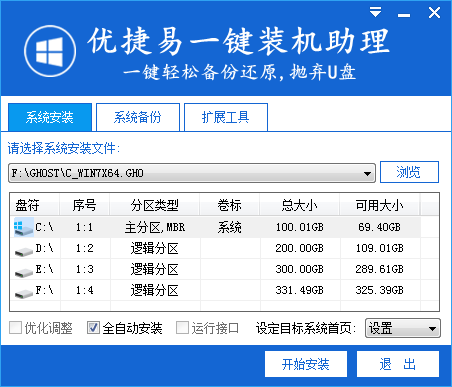Click the 退出 exit button
The width and height of the screenshot is (452, 387).
(398, 364)
